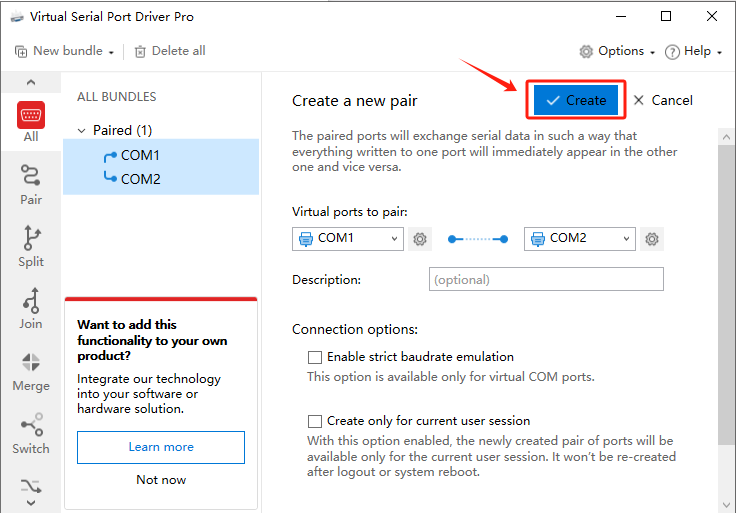
Task: Open the COM1 first port dropdown
Action: coord(348,239)
